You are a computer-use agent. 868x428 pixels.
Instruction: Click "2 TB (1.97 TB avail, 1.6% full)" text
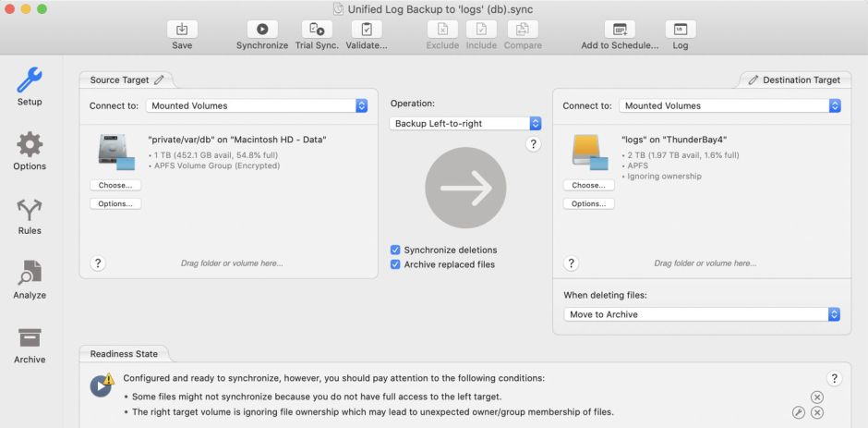click(682, 155)
